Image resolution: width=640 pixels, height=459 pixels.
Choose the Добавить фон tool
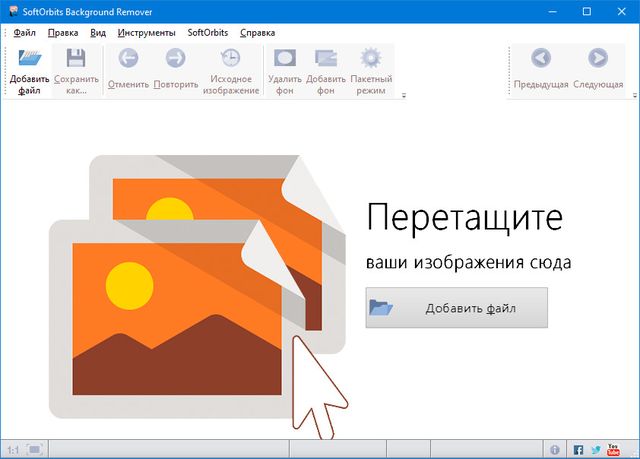326,61
